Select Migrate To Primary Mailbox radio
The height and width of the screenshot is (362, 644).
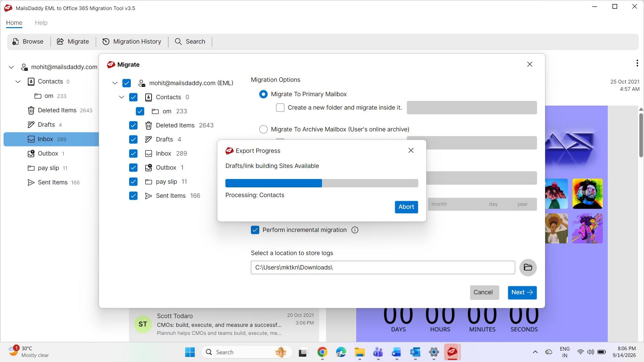pyautogui.click(x=263, y=94)
